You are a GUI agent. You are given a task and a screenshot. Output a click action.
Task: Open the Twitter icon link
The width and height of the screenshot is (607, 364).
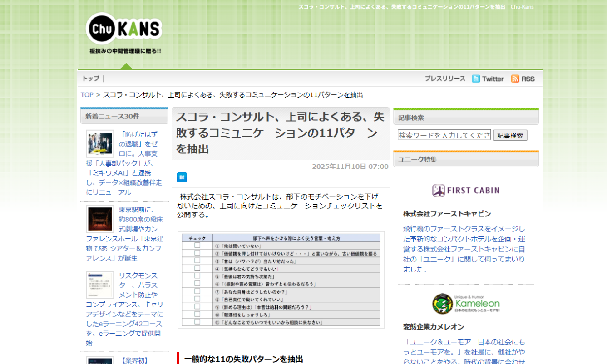pyautogui.click(x=476, y=79)
